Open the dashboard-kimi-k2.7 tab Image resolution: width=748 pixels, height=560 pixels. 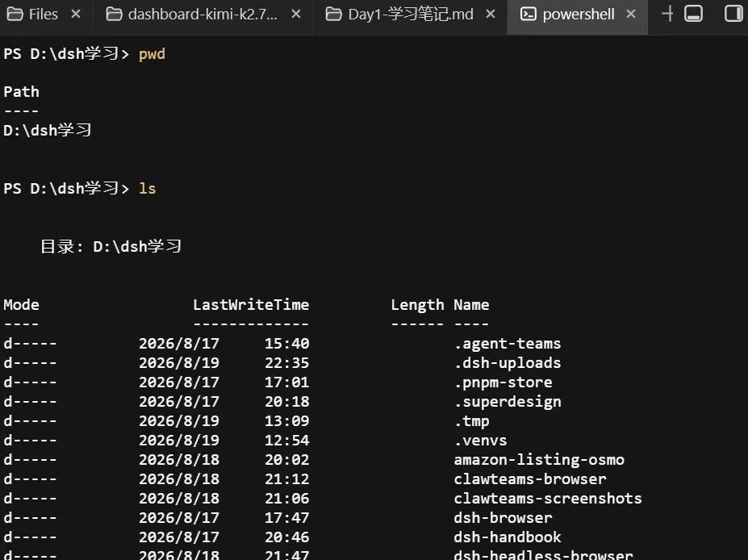[203, 15]
